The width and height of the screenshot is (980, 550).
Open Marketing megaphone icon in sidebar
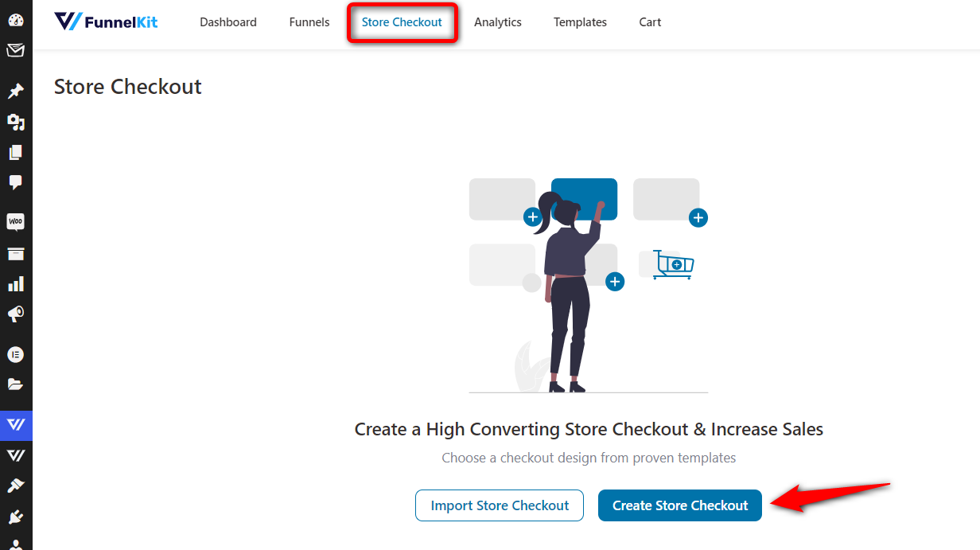16,314
